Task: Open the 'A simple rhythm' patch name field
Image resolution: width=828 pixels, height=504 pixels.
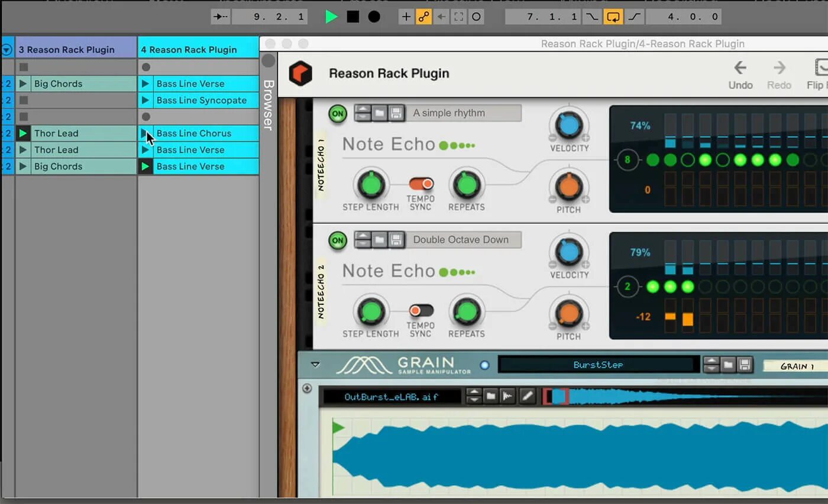Action: (465, 113)
